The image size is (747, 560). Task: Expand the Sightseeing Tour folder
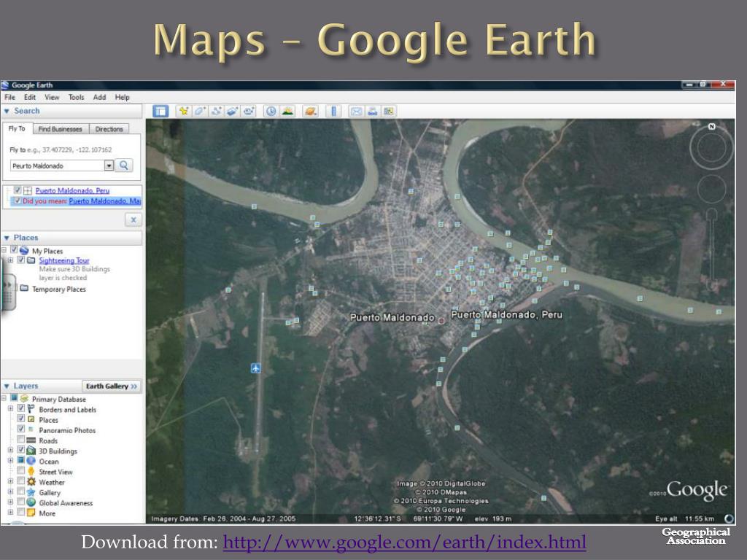pos(10,260)
